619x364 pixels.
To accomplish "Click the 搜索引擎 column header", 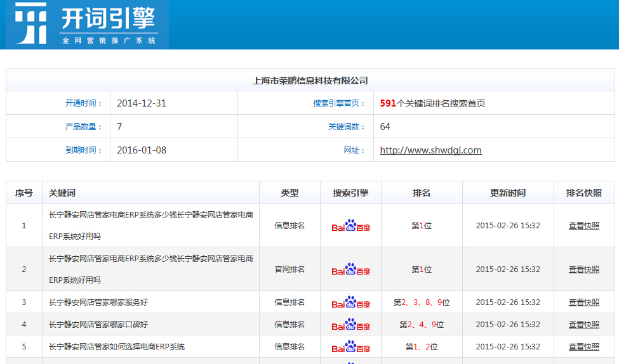I will (350, 193).
